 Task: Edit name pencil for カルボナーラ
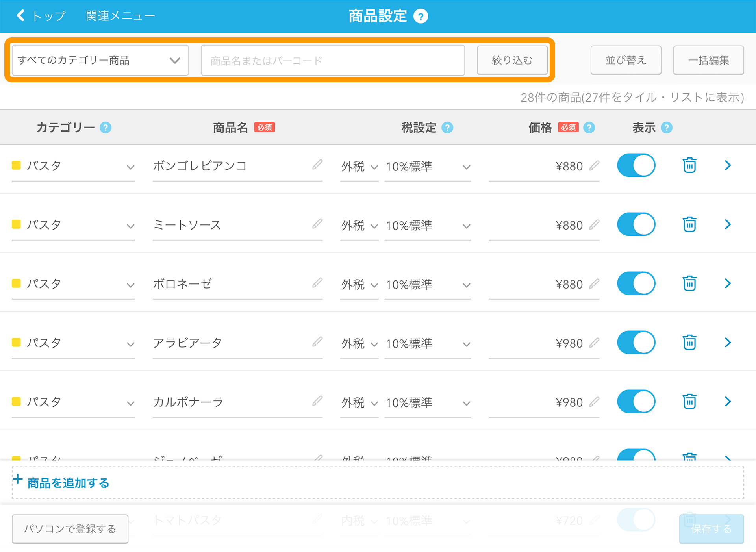317,401
